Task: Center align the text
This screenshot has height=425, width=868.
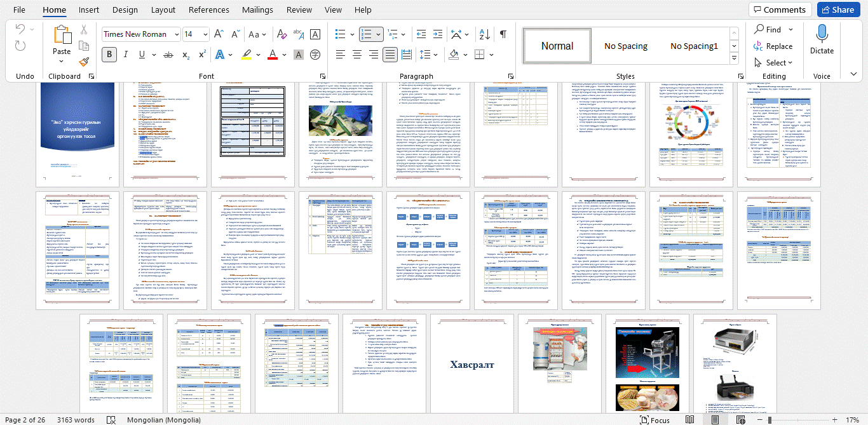Action: point(357,55)
